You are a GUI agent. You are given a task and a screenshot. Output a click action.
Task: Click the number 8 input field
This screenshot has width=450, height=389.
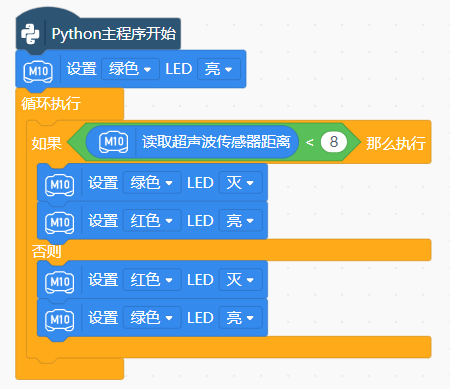pyautogui.click(x=334, y=142)
